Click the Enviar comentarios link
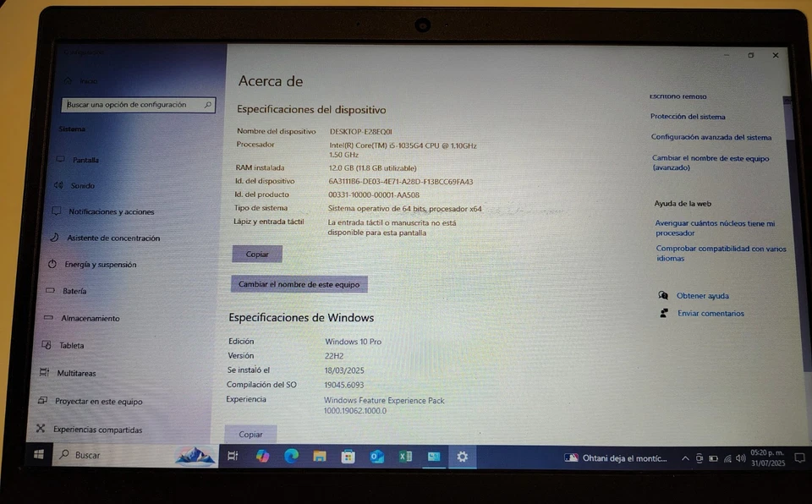 point(710,314)
